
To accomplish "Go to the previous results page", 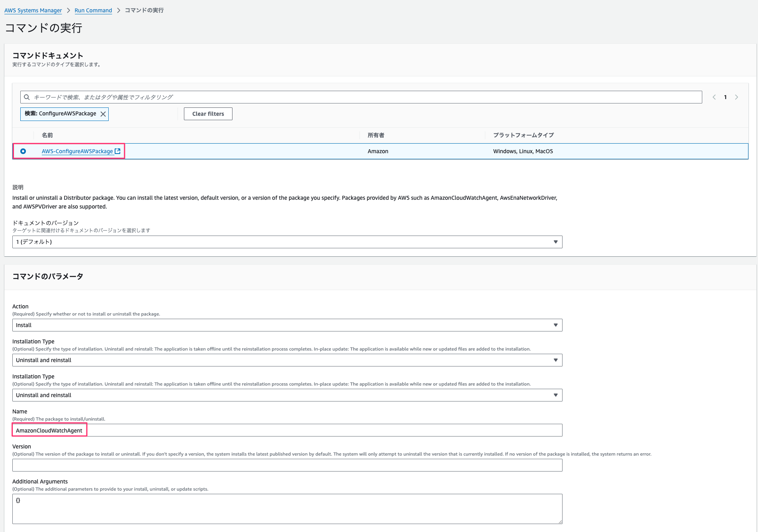I will (714, 97).
